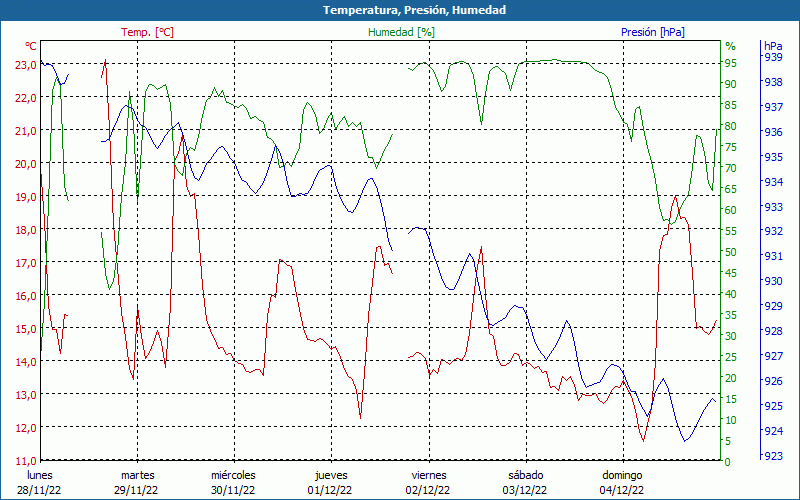
Task: Click the '12,0' temperature axis value
Action: (27, 428)
